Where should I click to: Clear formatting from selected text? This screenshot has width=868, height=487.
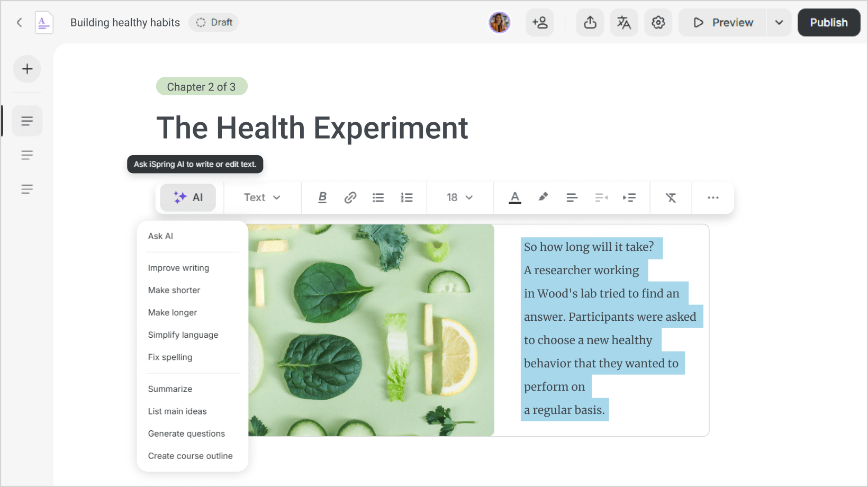pos(671,197)
